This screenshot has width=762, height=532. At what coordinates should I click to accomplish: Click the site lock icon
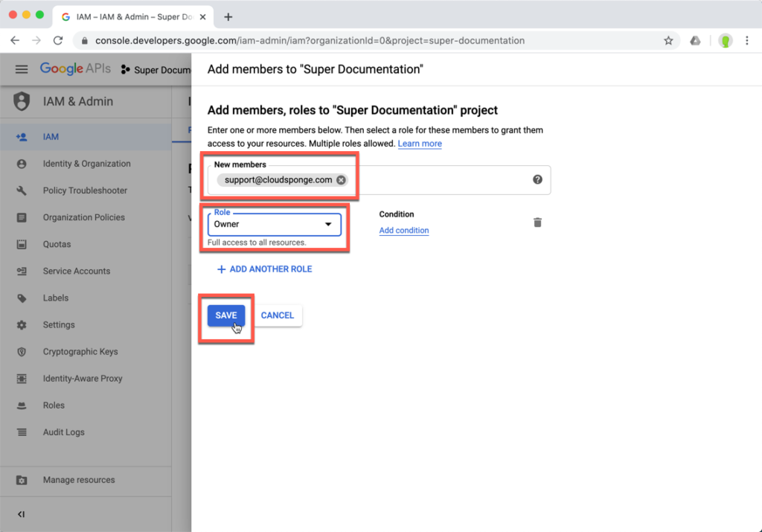(85, 41)
